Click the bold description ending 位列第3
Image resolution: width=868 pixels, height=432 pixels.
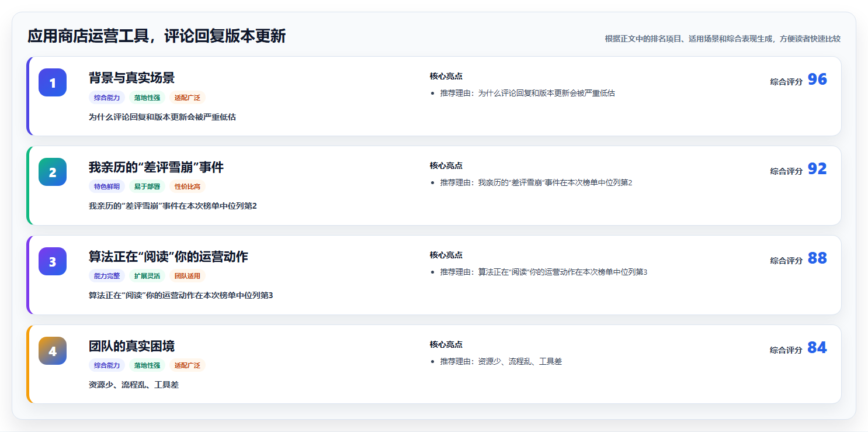click(x=180, y=295)
